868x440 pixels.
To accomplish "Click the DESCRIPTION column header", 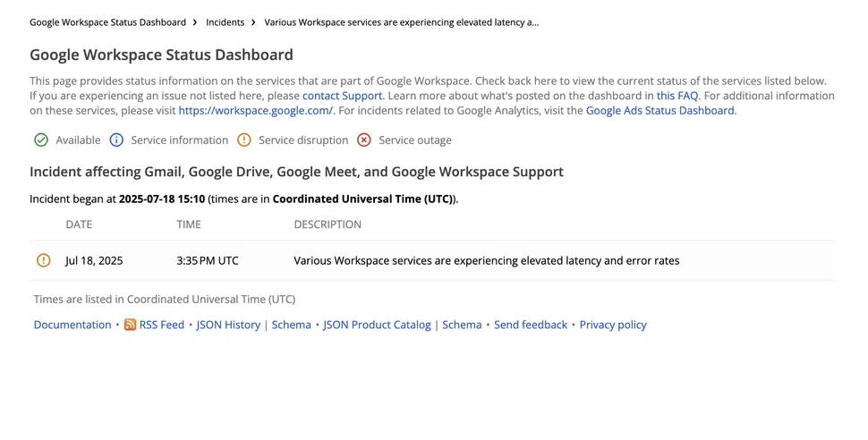I will [328, 224].
